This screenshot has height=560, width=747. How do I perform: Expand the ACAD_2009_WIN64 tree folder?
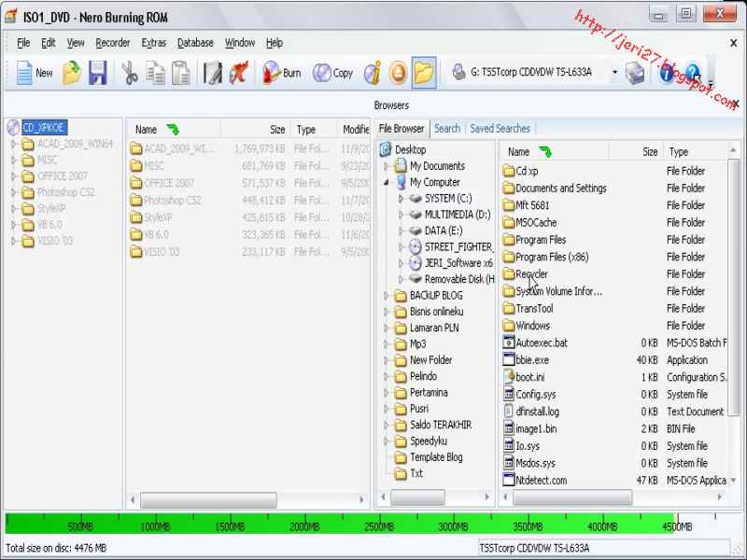(x=13, y=144)
